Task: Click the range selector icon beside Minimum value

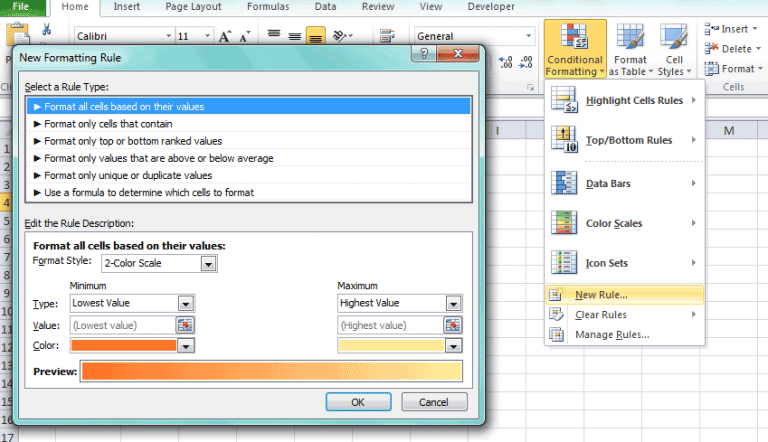Action: click(185, 325)
